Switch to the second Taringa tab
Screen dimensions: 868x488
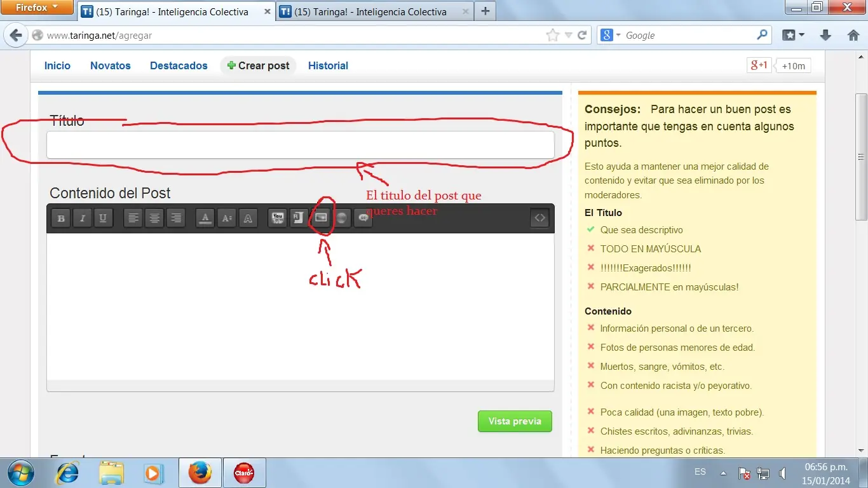point(375,11)
